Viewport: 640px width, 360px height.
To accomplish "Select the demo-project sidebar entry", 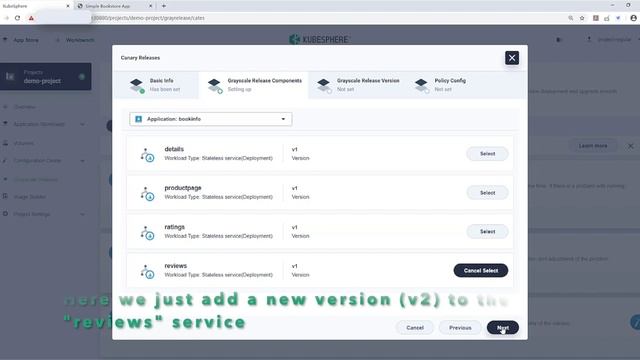I will pyautogui.click(x=46, y=76).
